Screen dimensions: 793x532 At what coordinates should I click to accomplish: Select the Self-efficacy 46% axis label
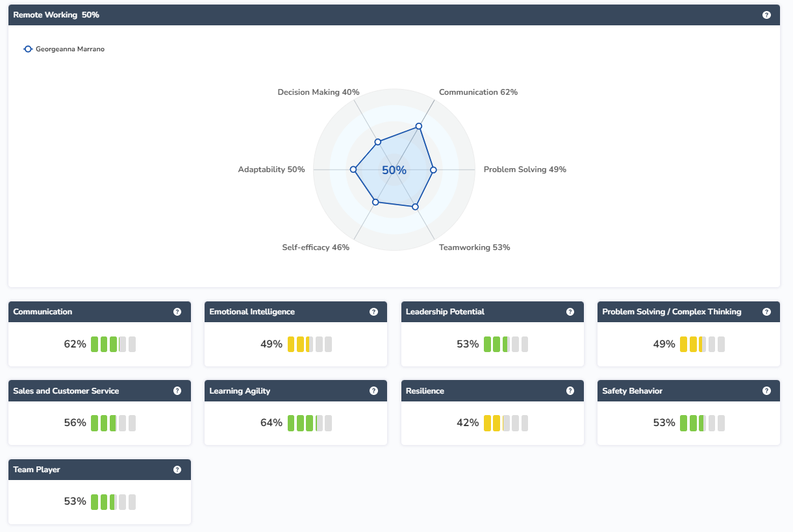[x=316, y=247]
